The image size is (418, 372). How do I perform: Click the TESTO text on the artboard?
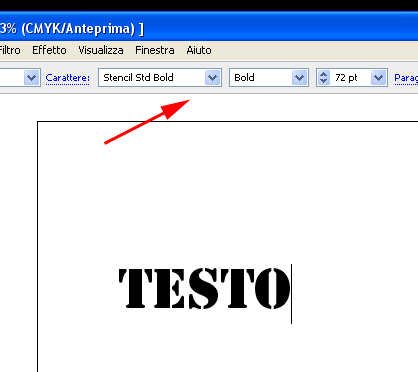click(204, 288)
